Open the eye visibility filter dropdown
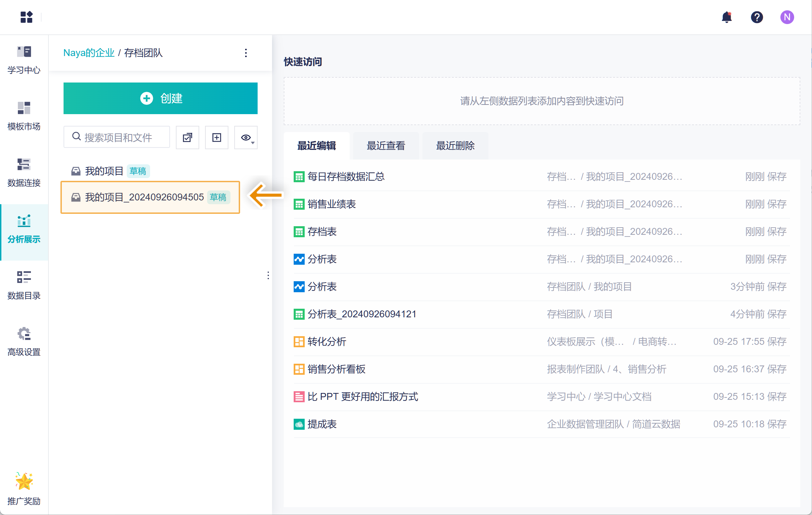The width and height of the screenshot is (812, 515). (246, 138)
